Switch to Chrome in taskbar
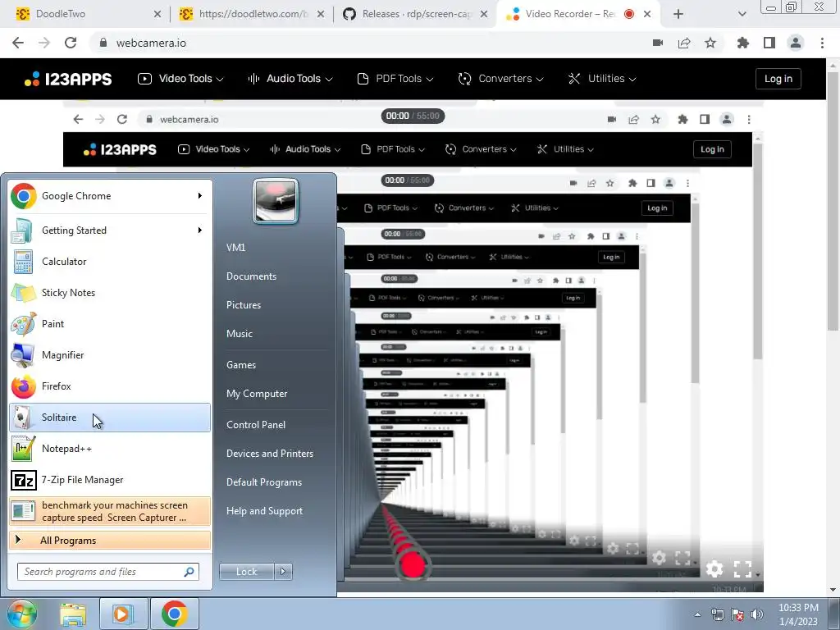Screen dimensions: 840x630 coord(174,614)
